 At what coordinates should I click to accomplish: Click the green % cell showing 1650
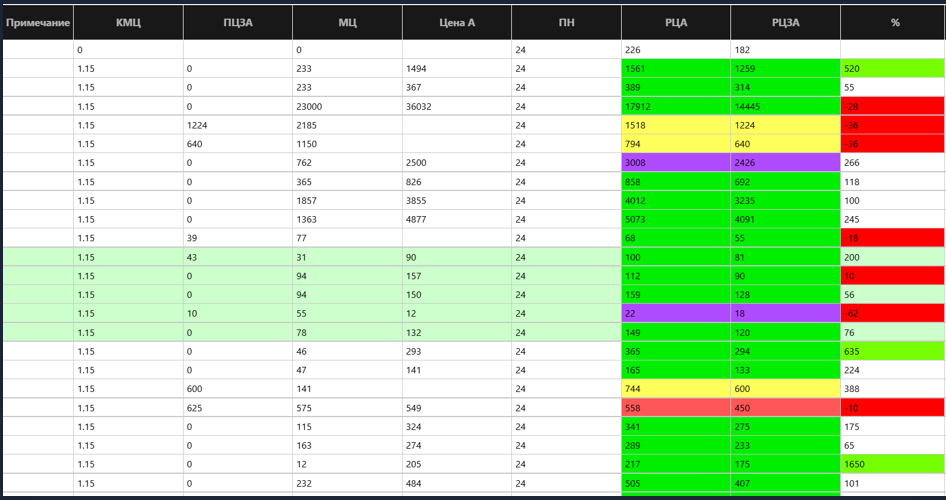893,466
